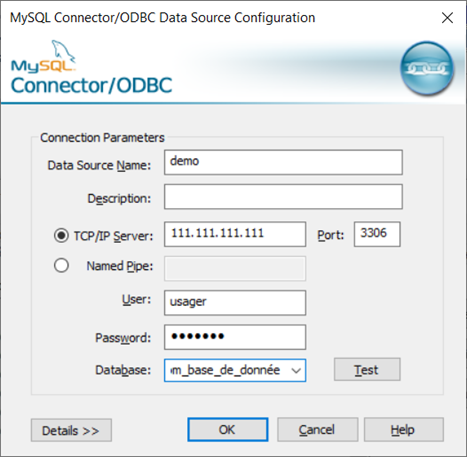The image size is (467, 457).
Task: Expand options with Details >> button
Action: [71, 430]
